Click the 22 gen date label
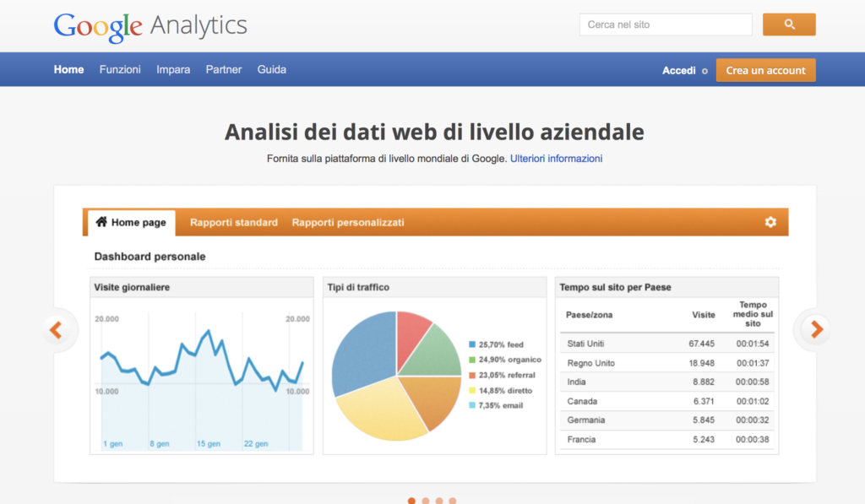 (x=256, y=443)
